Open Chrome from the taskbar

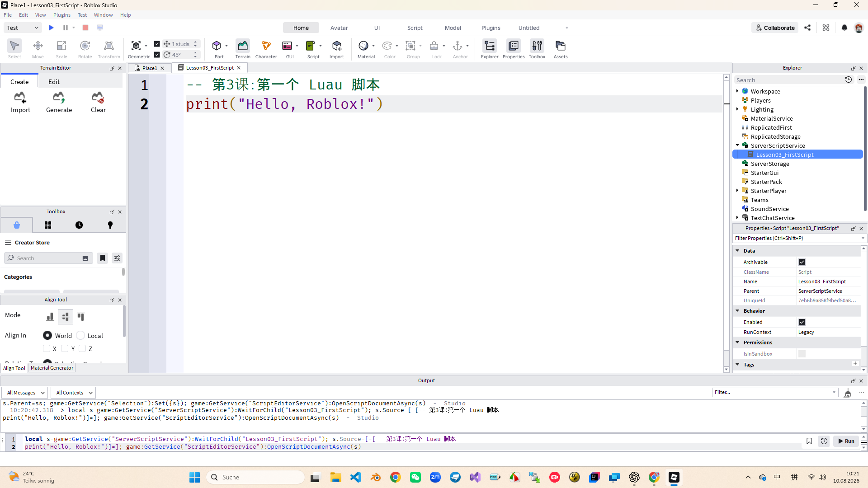(396, 477)
